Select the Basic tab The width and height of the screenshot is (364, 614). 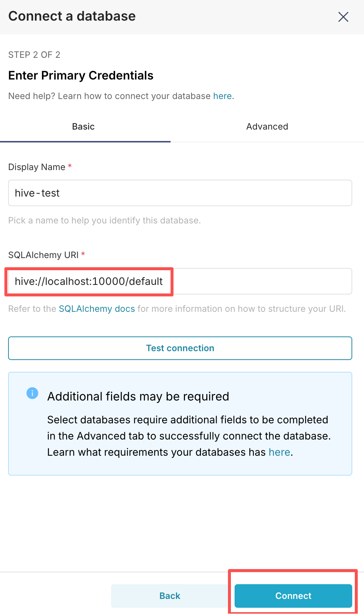click(83, 127)
